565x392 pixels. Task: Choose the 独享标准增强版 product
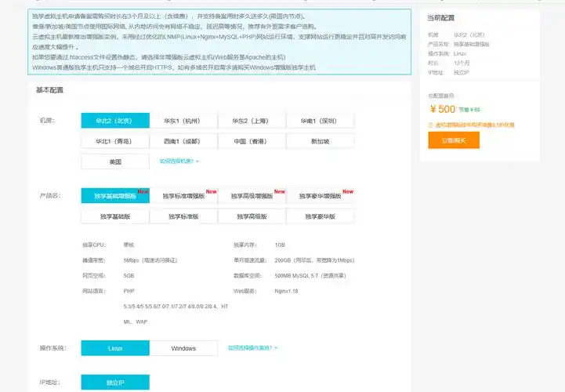184,196
